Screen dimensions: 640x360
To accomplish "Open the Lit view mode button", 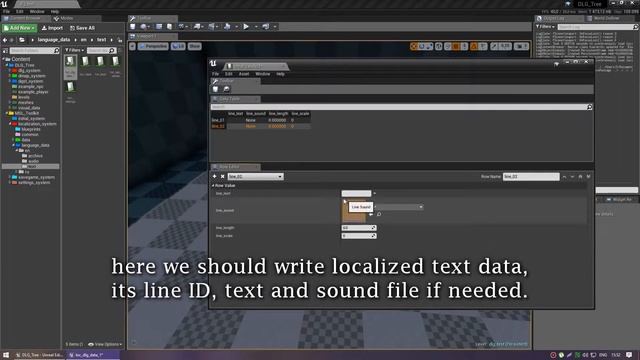I will 178,47.
